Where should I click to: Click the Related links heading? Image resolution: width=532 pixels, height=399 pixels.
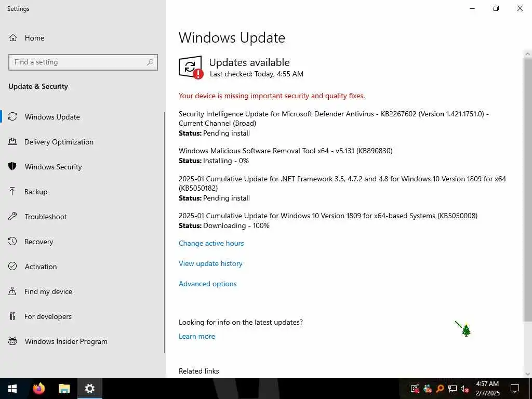click(199, 371)
